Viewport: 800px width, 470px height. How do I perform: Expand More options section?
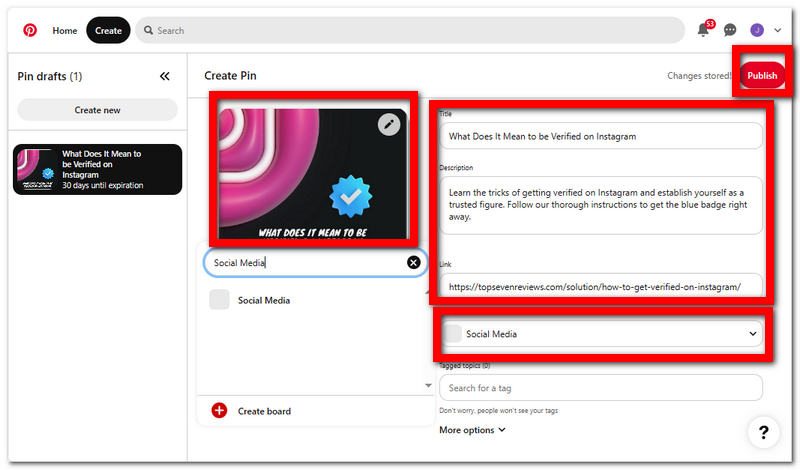(473, 430)
